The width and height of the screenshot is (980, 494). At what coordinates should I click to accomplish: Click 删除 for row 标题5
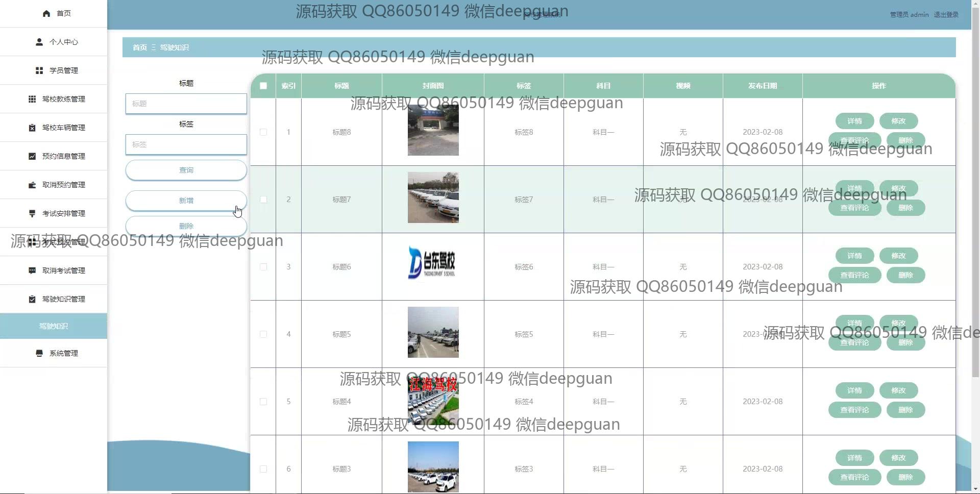tap(905, 342)
